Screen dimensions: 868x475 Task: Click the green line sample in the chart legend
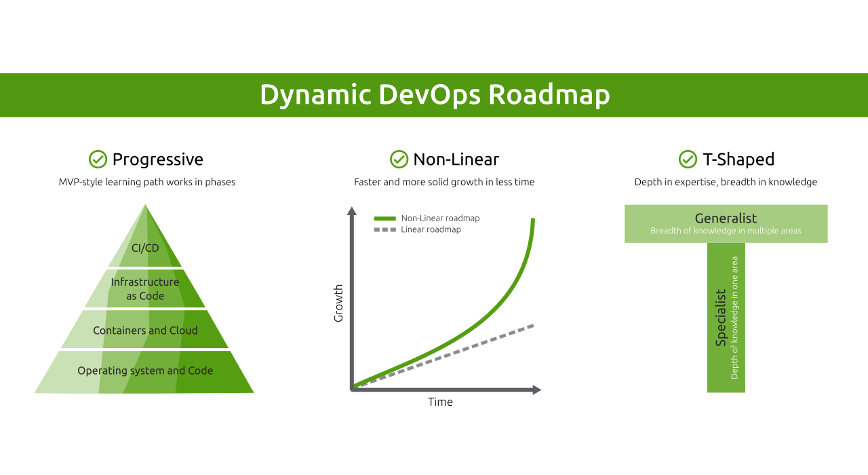pyautogui.click(x=384, y=218)
